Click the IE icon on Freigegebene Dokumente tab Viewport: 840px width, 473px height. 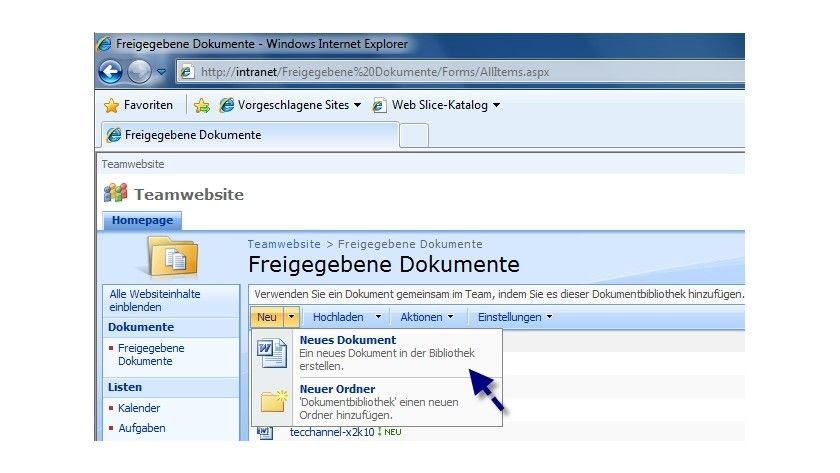click(114, 135)
